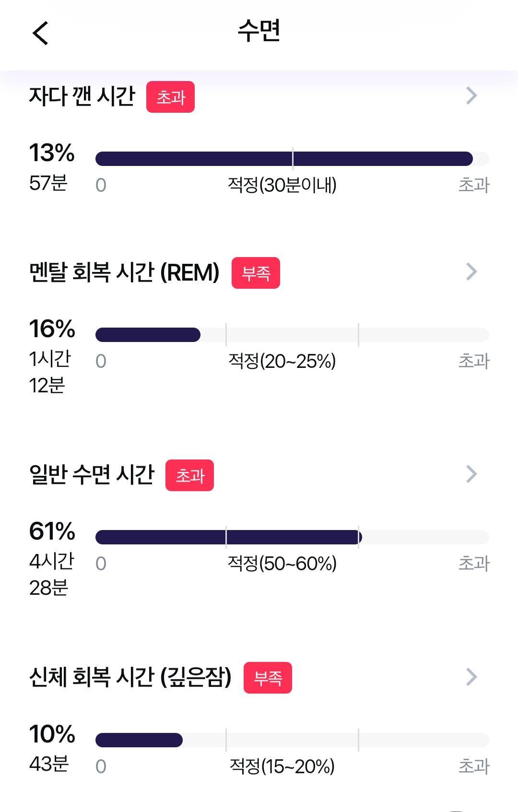Open 일반 수면 시간 details chevron
The width and height of the screenshot is (518, 812).
[x=471, y=474]
